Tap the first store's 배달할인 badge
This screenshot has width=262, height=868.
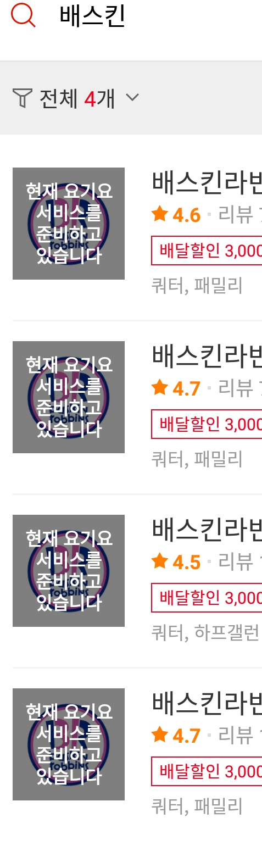coord(207,251)
